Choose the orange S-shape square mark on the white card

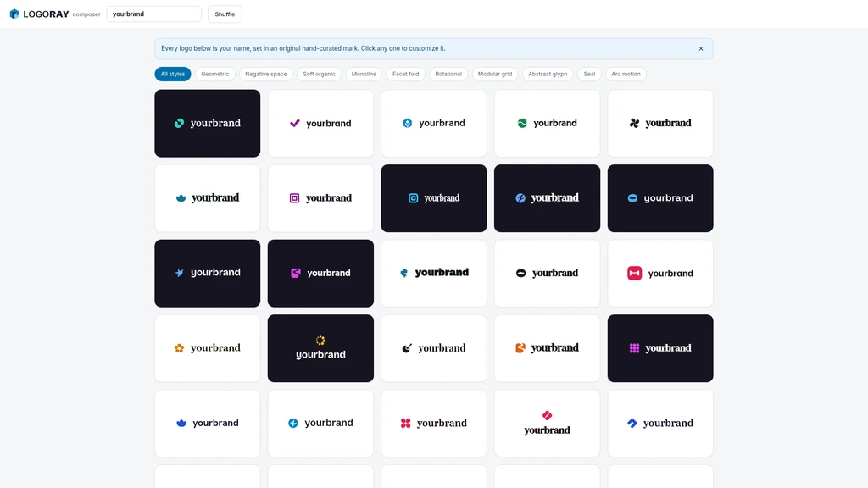520,348
